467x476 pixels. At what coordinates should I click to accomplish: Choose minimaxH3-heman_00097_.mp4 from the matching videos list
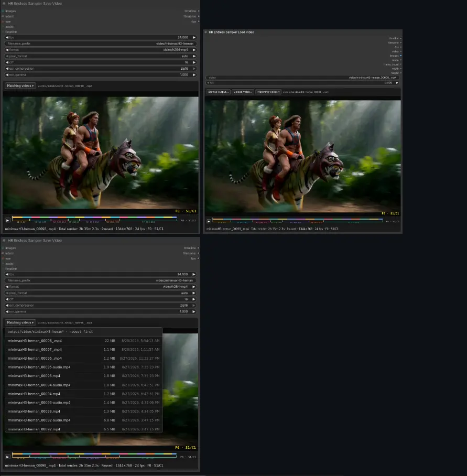[84, 350]
